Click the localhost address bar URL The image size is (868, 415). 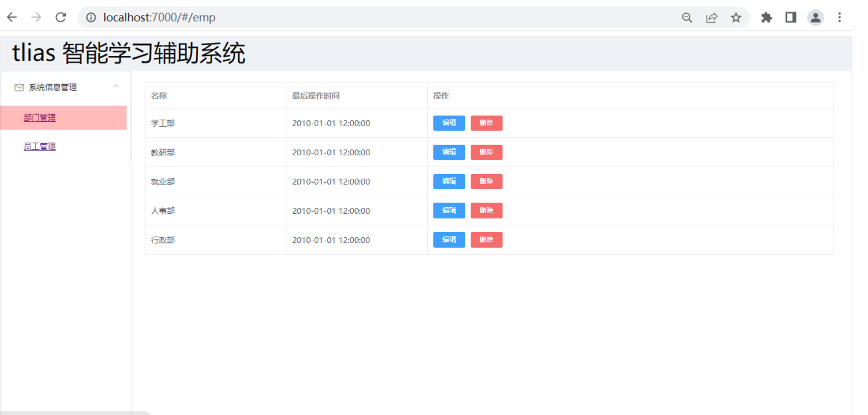[159, 18]
